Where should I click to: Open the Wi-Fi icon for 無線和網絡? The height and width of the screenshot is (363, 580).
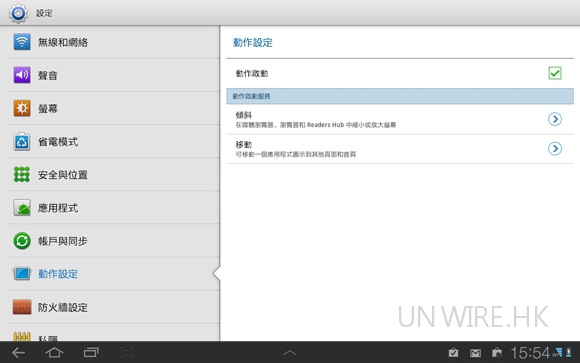point(22,42)
